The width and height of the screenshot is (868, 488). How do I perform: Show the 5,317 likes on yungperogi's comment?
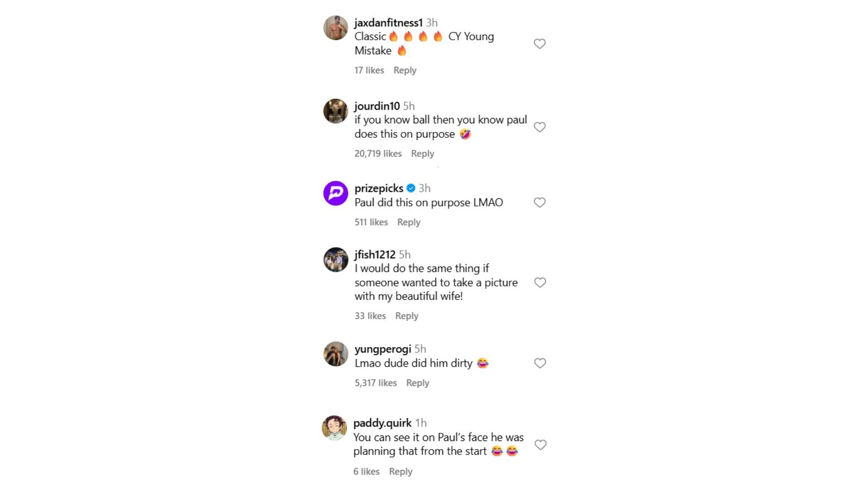375,382
